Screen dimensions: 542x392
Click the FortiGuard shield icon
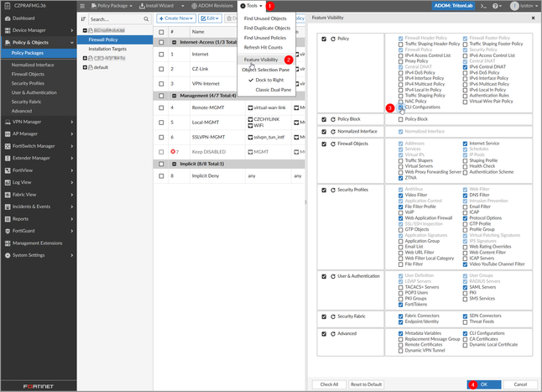pyautogui.click(x=8, y=231)
